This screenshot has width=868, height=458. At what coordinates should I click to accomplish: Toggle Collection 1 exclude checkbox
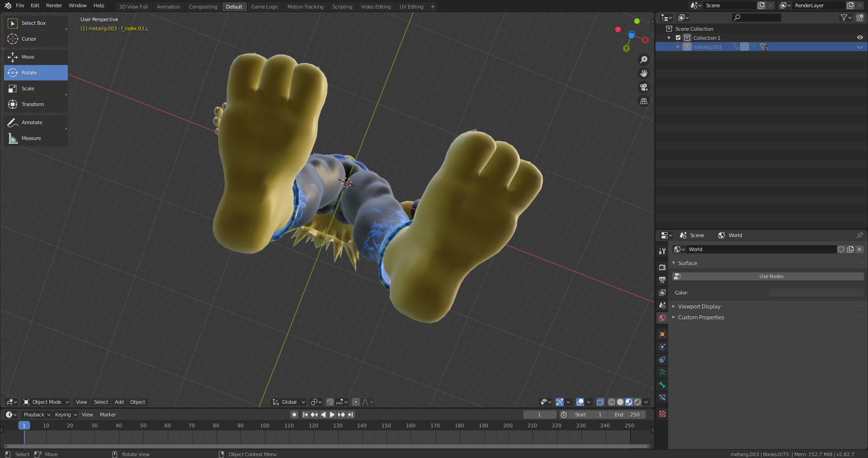pyautogui.click(x=678, y=38)
